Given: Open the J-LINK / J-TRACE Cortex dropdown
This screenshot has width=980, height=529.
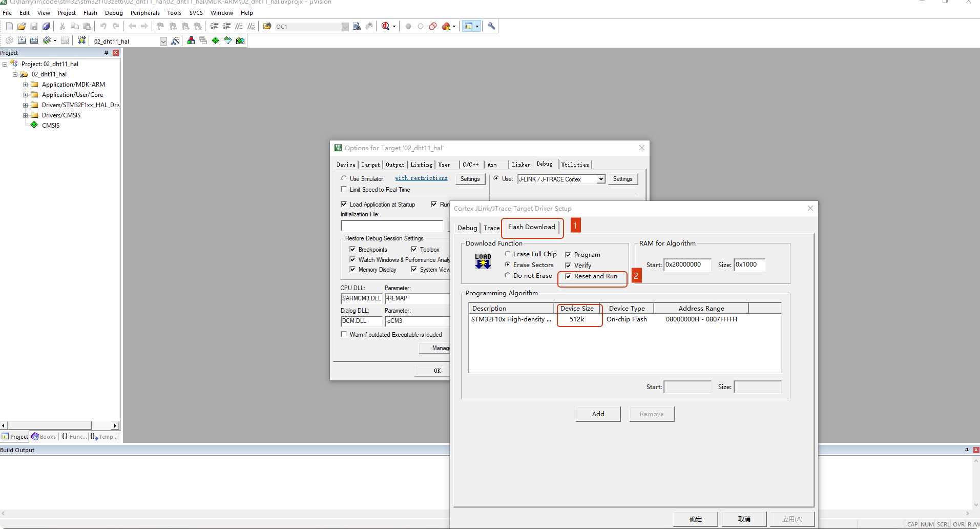Looking at the screenshot, I should pos(601,179).
